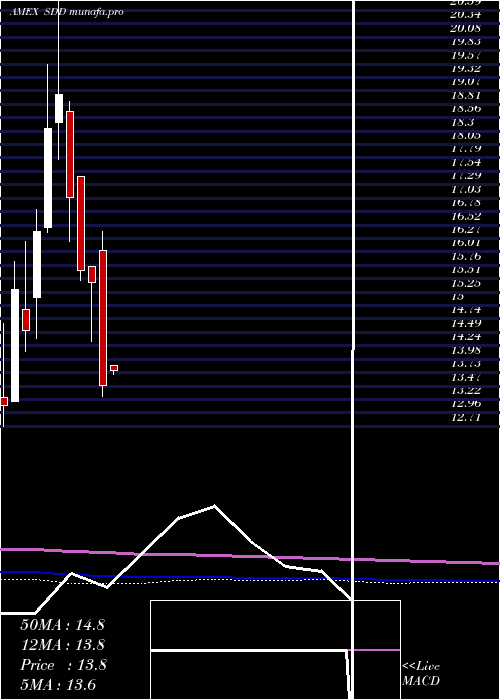Click the <<Live MACD label

(421, 674)
